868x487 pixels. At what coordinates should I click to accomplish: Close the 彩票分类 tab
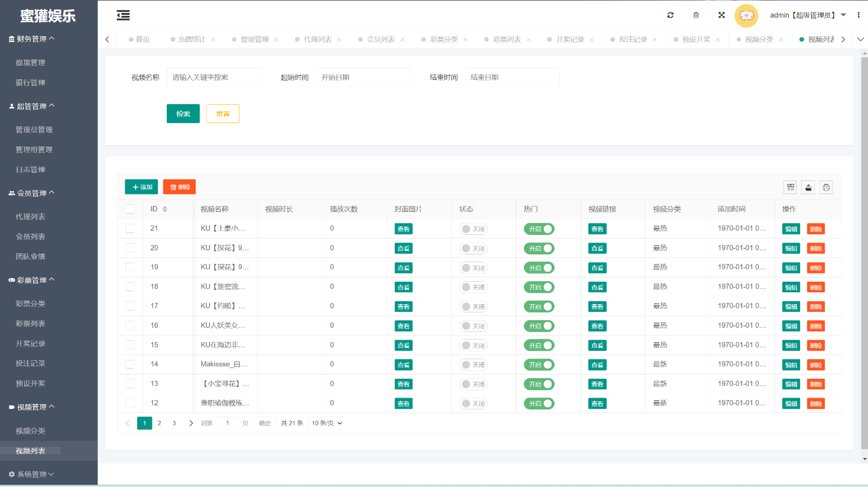click(465, 40)
